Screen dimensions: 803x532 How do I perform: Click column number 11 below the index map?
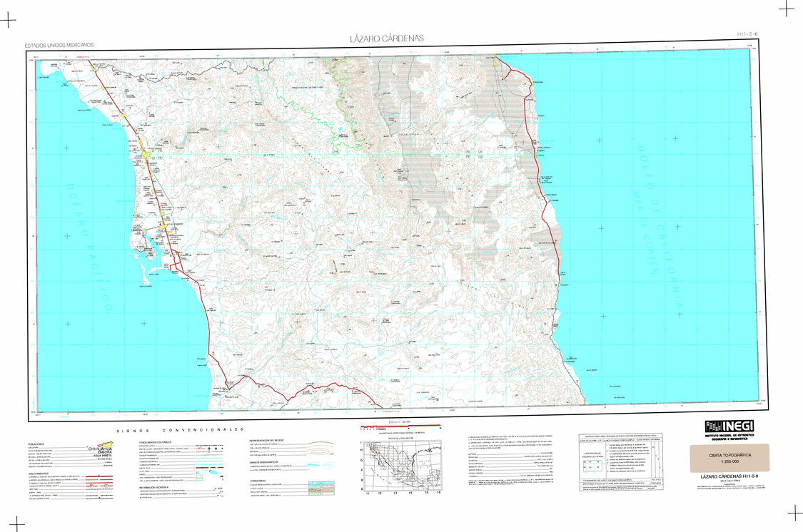coord(368,493)
